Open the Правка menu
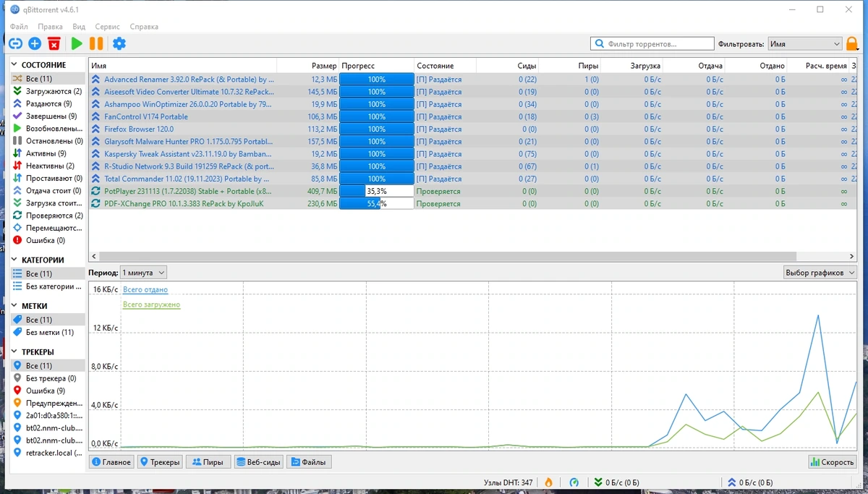This screenshot has width=868, height=494. 50,27
